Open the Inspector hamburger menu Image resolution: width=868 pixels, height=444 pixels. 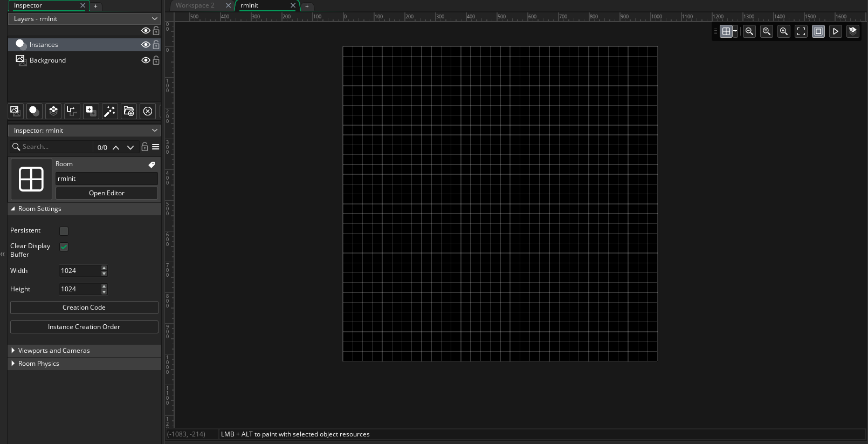156,147
